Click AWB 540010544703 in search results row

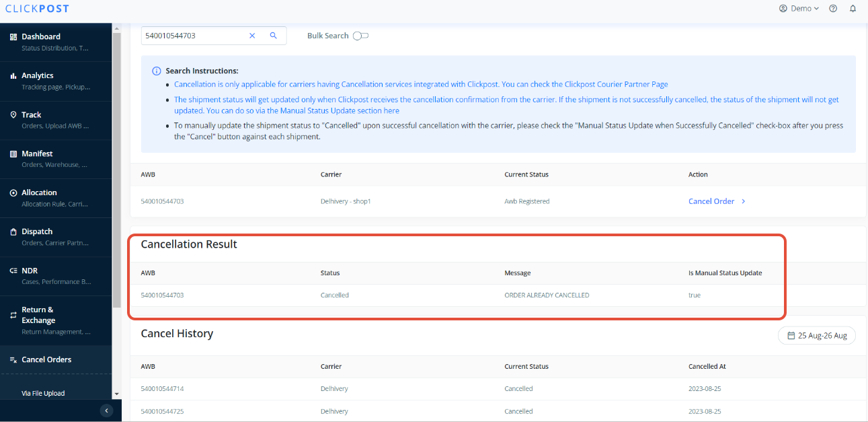(162, 201)
